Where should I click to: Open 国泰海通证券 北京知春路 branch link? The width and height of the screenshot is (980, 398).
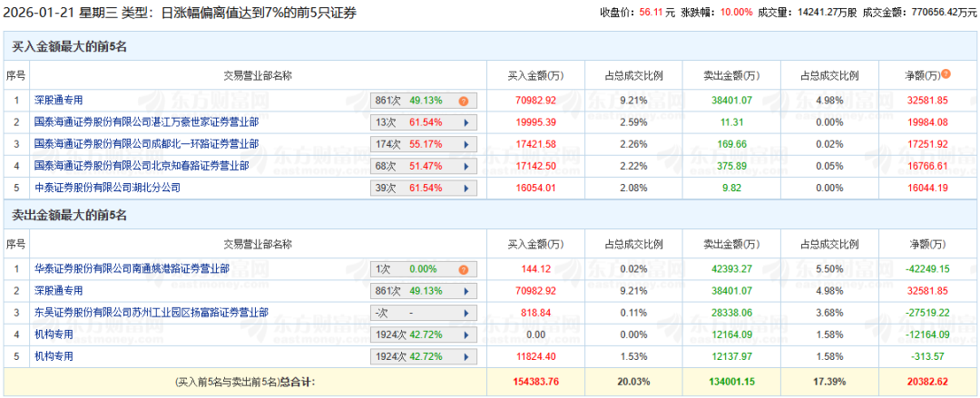(146, 166)
